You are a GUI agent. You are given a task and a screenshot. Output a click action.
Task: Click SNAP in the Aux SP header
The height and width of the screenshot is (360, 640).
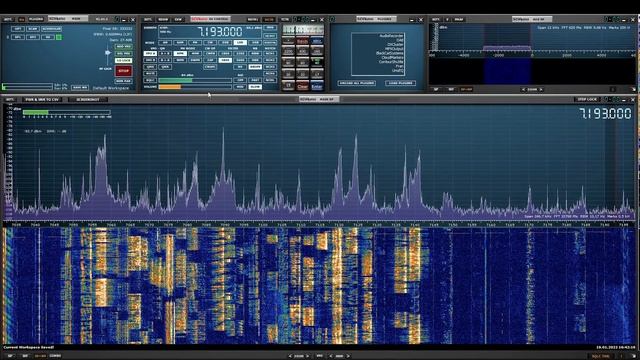pyautogui.click(x=459, y=19)
